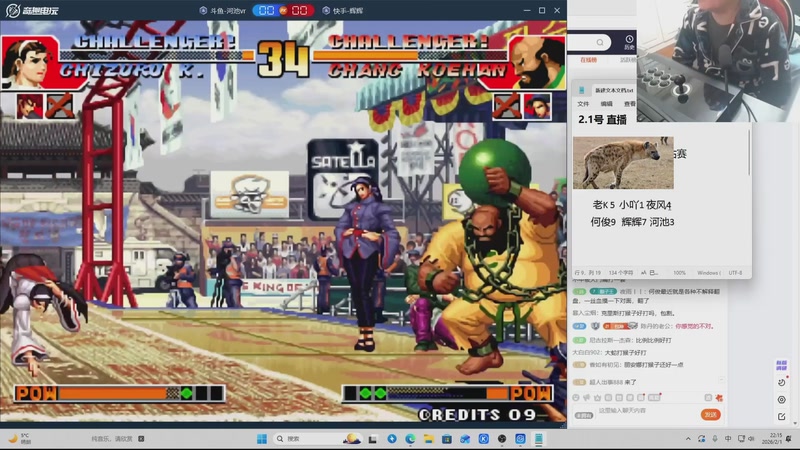Click the edit pencil icon in right sidebar
800x450 pixels.
click(x=782, y=416)
